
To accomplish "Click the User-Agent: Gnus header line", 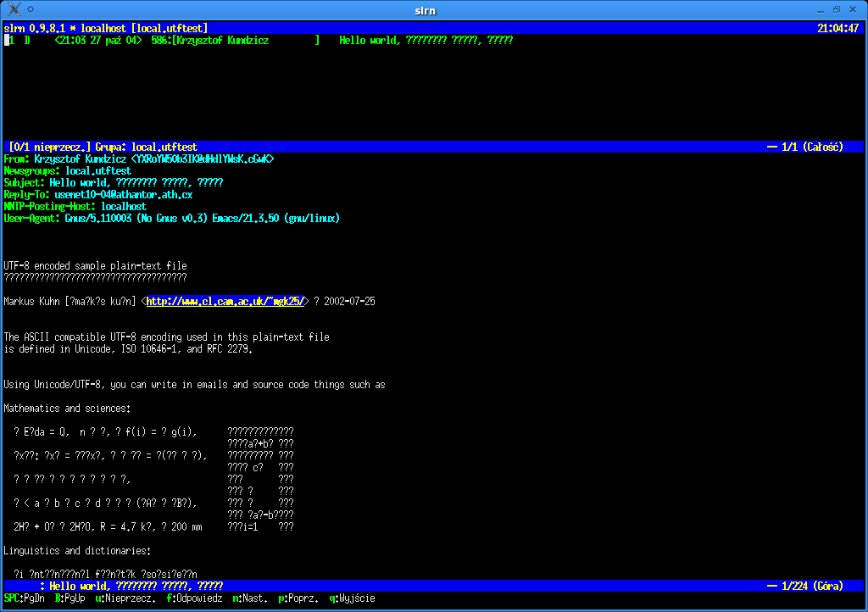I will pyautogui.click(x=171, y=219).
